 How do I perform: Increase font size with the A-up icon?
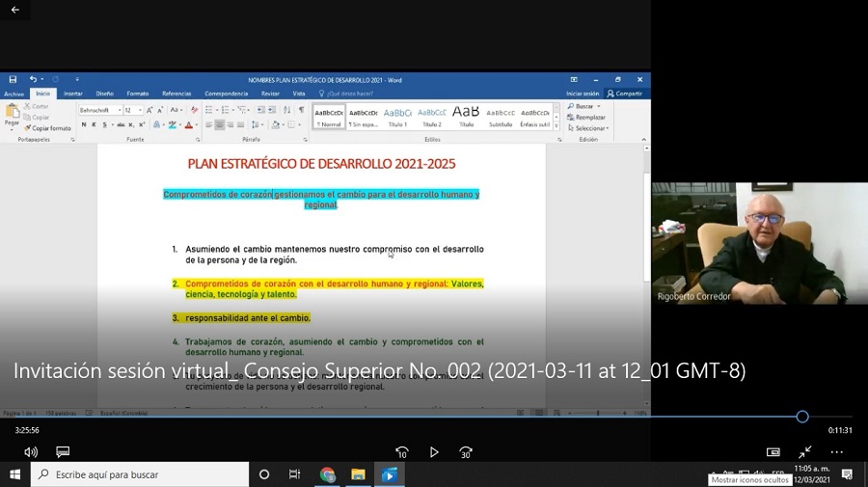(x=149, y=110)
